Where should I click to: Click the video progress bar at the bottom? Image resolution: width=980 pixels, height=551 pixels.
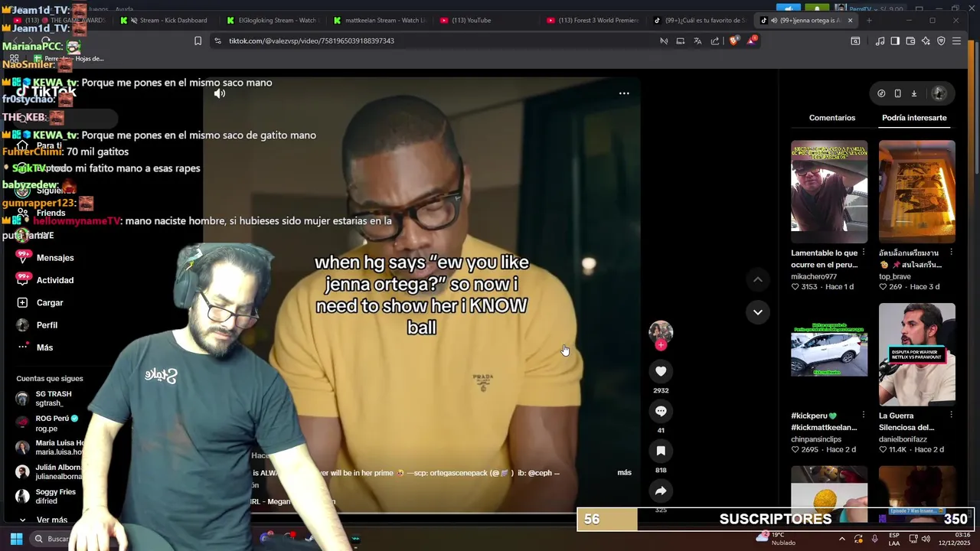421,513
